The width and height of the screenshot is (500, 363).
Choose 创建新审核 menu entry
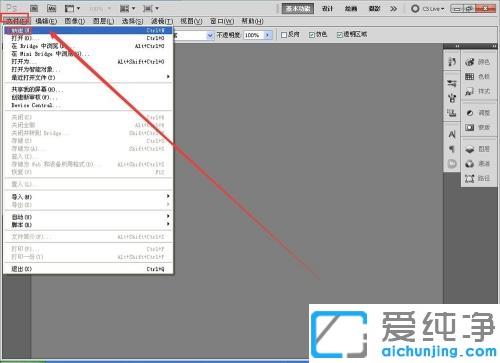click(88, 97)
